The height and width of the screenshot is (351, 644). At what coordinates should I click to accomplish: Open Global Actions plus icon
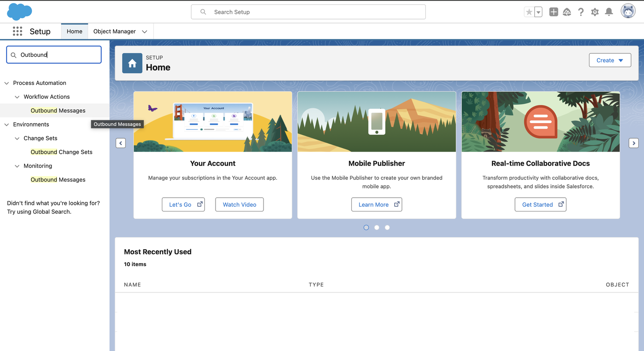(554, 12)
